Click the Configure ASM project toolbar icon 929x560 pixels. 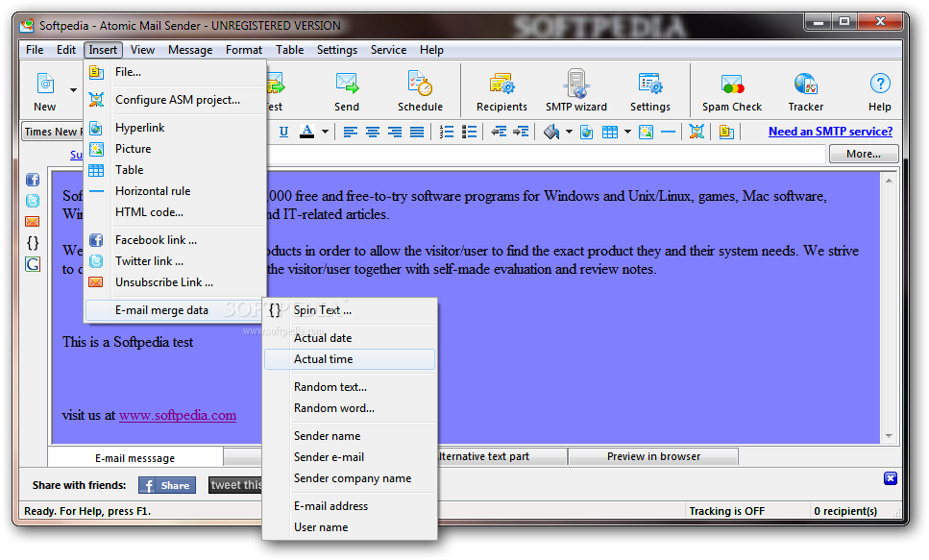point(697,132)
